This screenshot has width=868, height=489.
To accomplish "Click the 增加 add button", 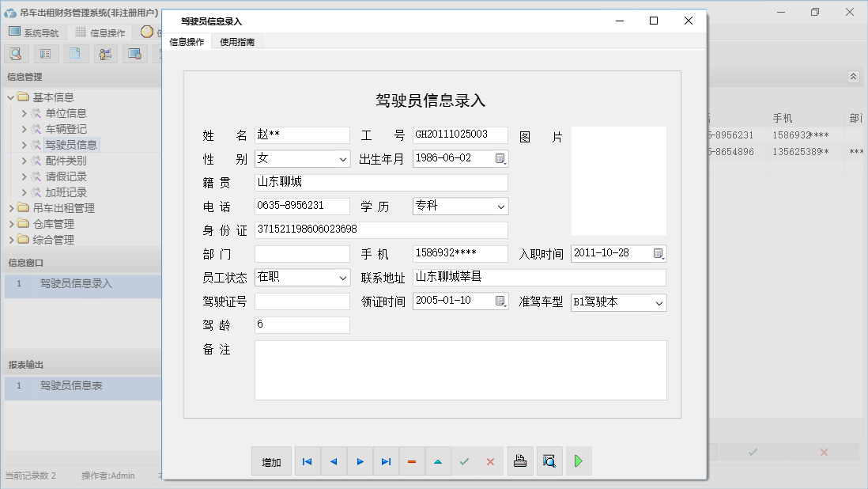I will coord(271,461).
